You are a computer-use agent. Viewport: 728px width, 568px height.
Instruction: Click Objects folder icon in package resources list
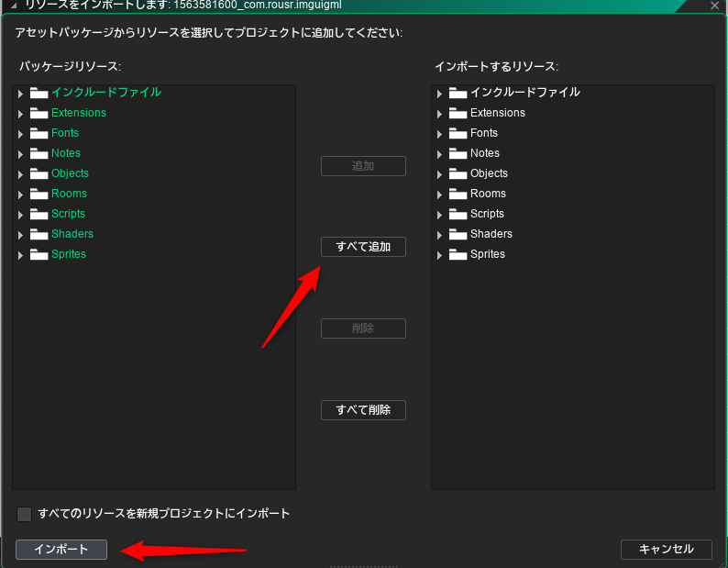pos(39,173)
